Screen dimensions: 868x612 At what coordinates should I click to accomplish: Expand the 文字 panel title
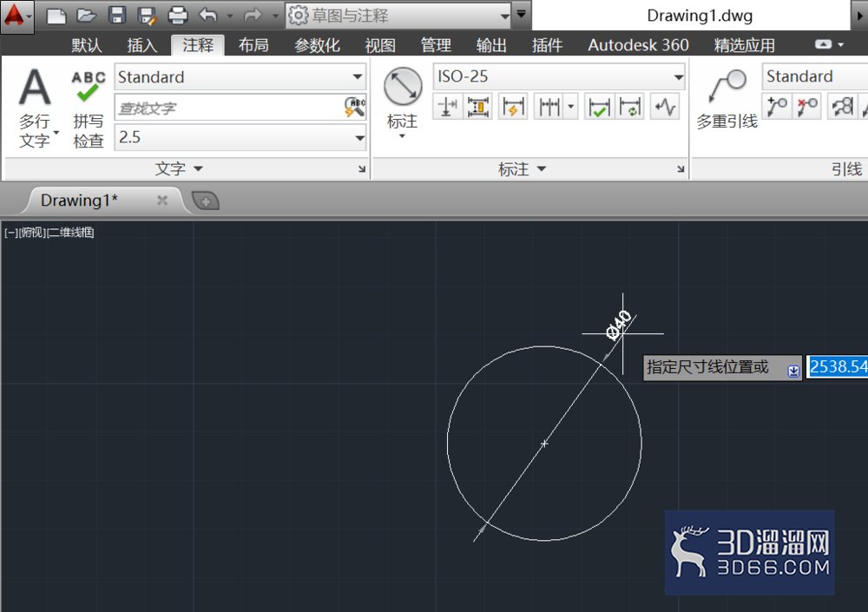[x=178, y=169]
